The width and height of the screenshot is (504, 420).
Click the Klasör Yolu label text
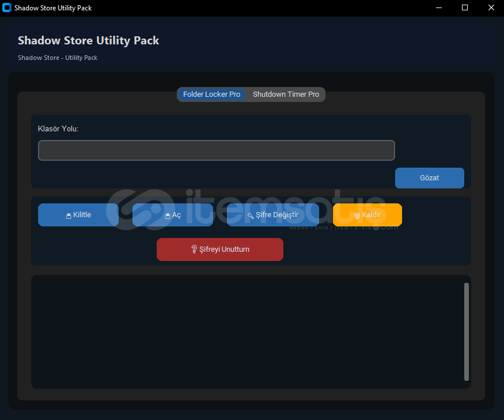pos(58,128)
